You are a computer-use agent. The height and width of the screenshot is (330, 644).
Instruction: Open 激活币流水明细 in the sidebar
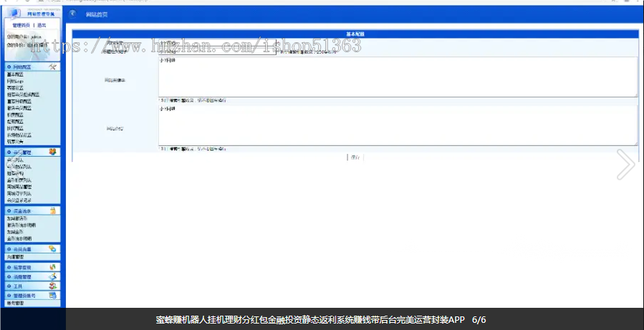click(21, 225)
